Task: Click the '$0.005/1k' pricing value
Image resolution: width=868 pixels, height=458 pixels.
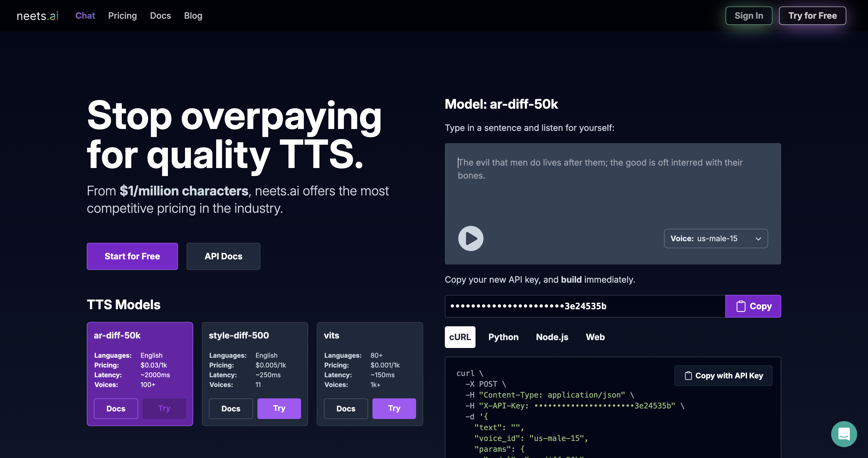Action: [271, 365]
